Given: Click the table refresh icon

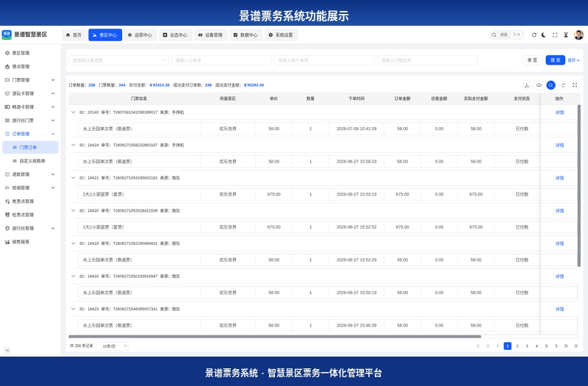Looking at the screenshot, I should coord(563,85).
